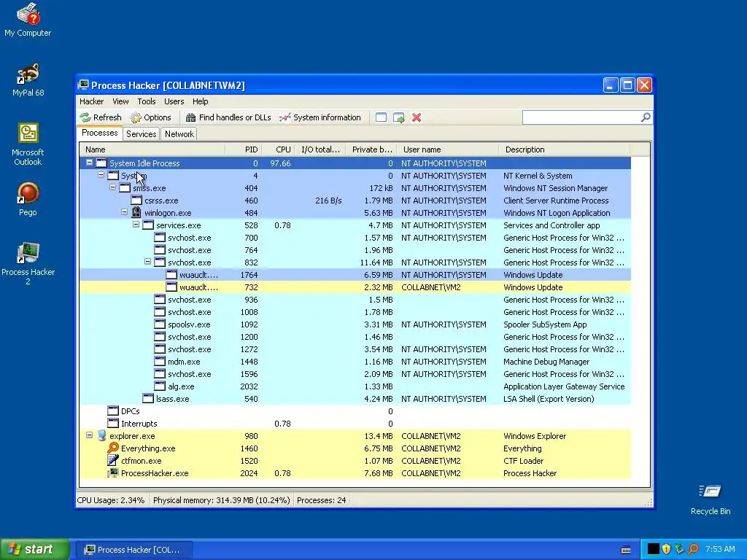Image resolution: width=747 pixels, height=560 pixels.
Task: Sort by the CPU column header
Action: 278,149
